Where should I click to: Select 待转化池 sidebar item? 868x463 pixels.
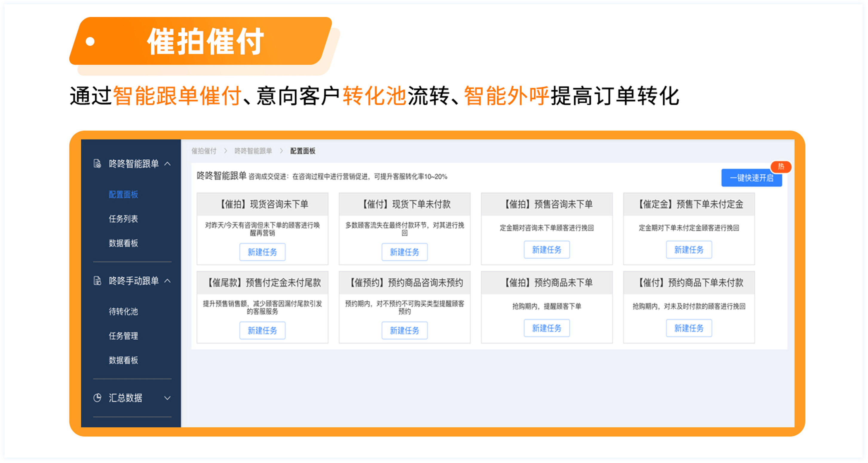123,311
